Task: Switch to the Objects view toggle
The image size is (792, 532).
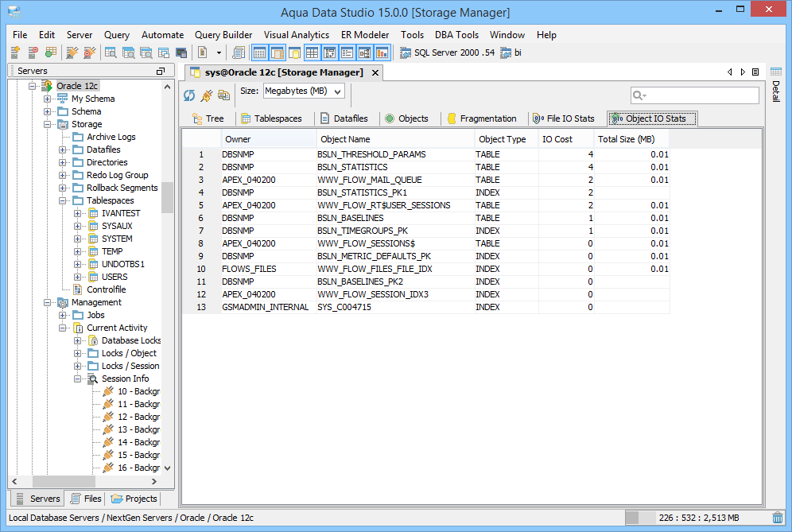Action: [408, 118]
